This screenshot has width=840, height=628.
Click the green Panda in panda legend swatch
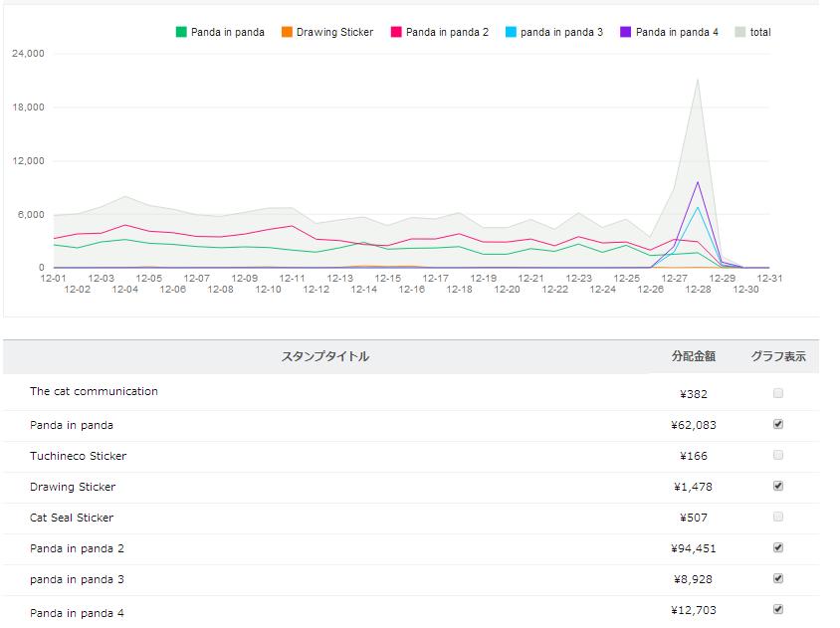pyautogui.click(x=181, y=32)
